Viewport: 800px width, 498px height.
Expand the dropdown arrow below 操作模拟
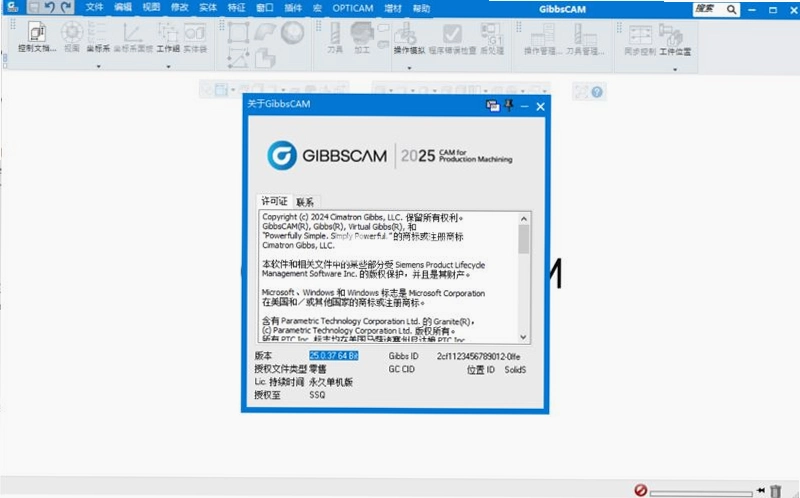click(x=409, y=67)
